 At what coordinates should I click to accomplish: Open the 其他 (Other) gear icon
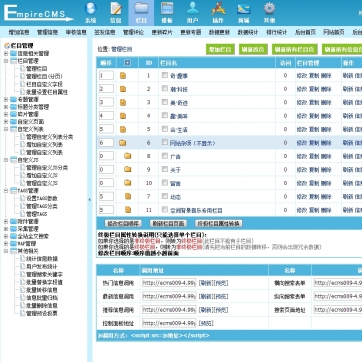coord(269,9)
